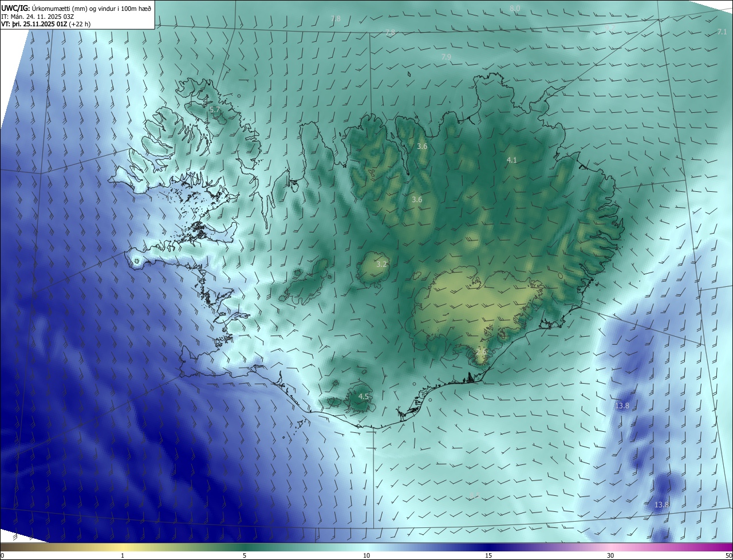Click the valid time line "VT: þri. 25.11.2025 01Z (+22 h)"
Viewport: 733px width, 560px height.
click(x=46, y=24)
